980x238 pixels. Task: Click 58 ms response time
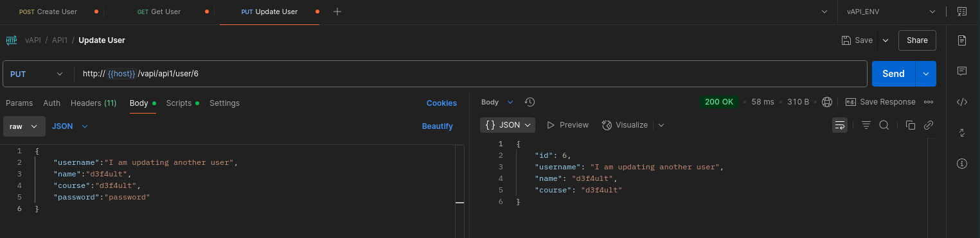763,102
